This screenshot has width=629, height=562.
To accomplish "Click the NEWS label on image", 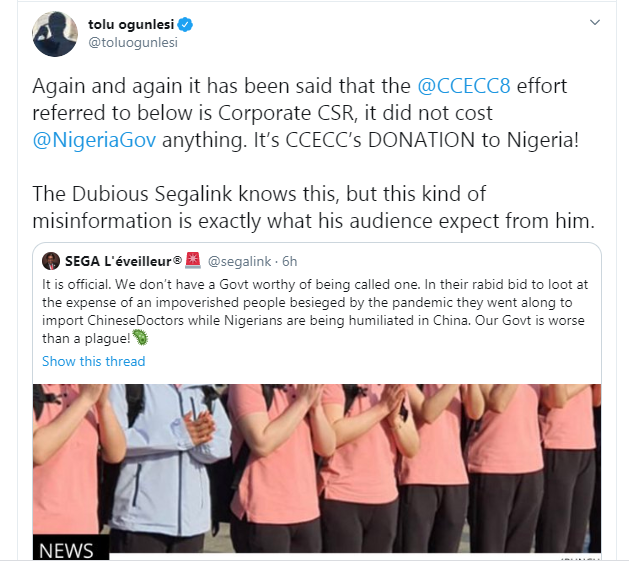I will coord(66,550).
